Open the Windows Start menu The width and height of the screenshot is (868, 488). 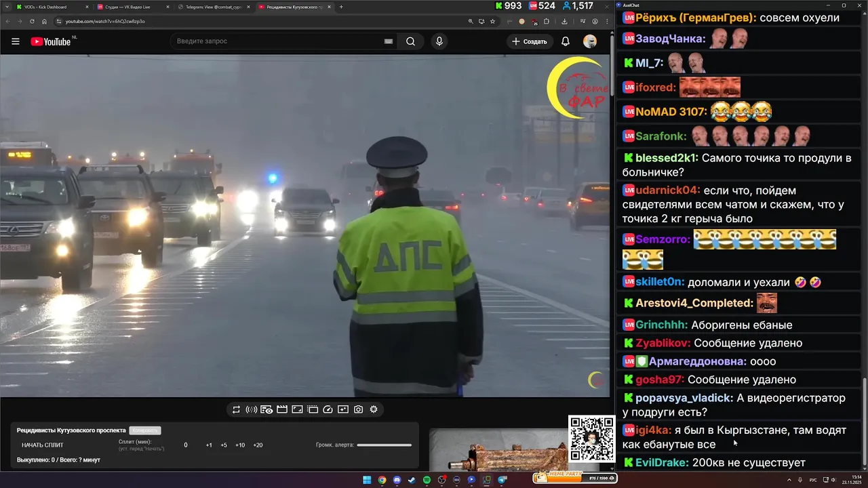367,480
